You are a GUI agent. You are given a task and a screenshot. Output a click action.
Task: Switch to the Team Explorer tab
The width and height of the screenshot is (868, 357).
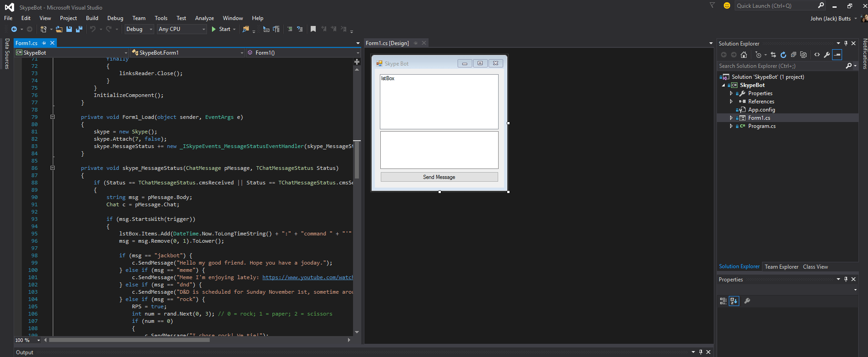click(781, 267)
